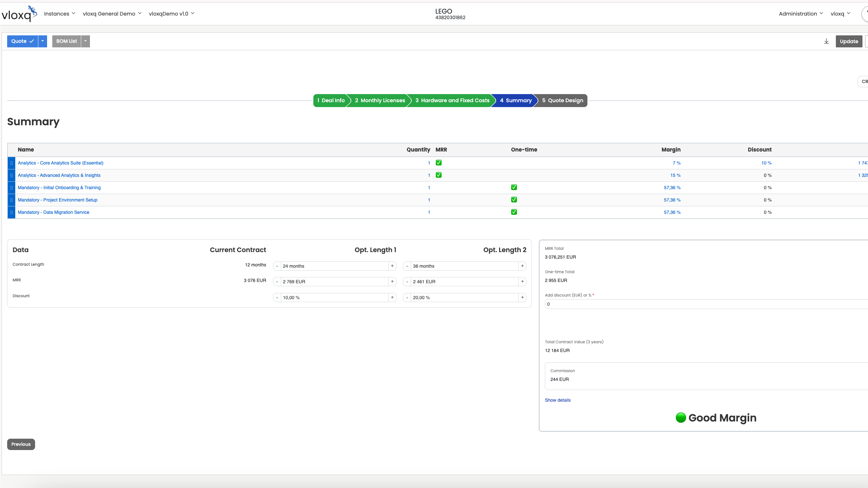Click the download icon beside Update
The width and height of the screenshot is (868, 488).
(826, 42)
